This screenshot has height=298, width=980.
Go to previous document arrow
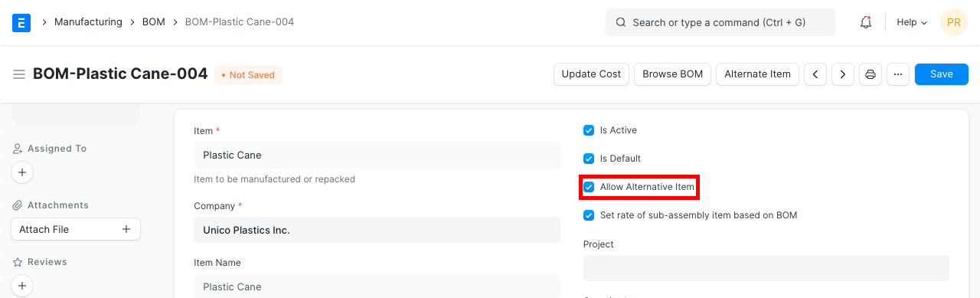pyautogui.click(x=815, y=74)
